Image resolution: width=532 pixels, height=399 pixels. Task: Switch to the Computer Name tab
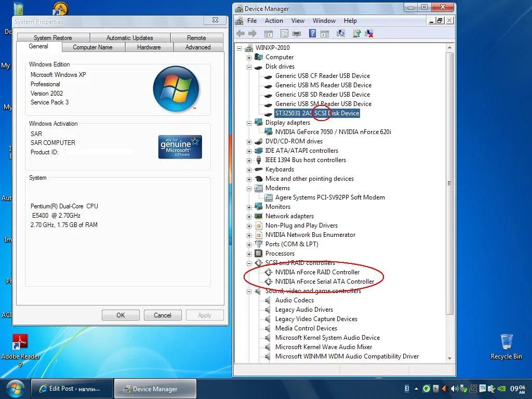click(92, 47)
